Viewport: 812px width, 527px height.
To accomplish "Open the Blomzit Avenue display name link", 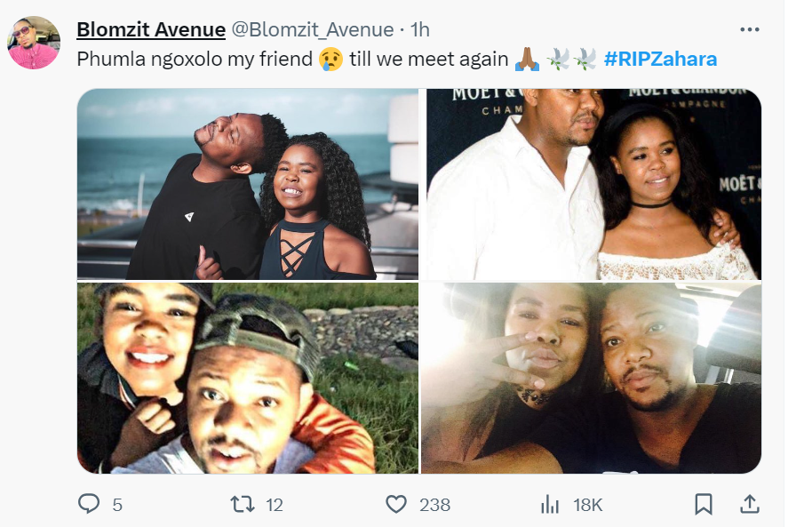I will tap(151, 29).
